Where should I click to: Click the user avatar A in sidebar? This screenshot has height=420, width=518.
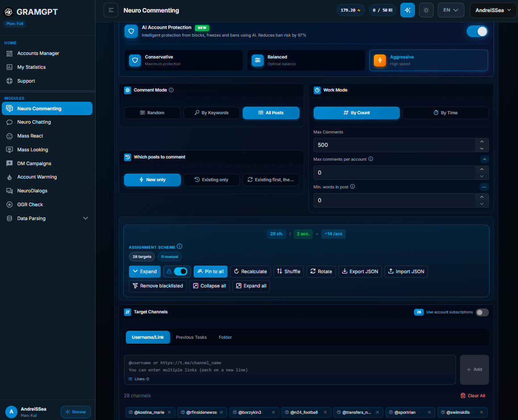[11, 412]
